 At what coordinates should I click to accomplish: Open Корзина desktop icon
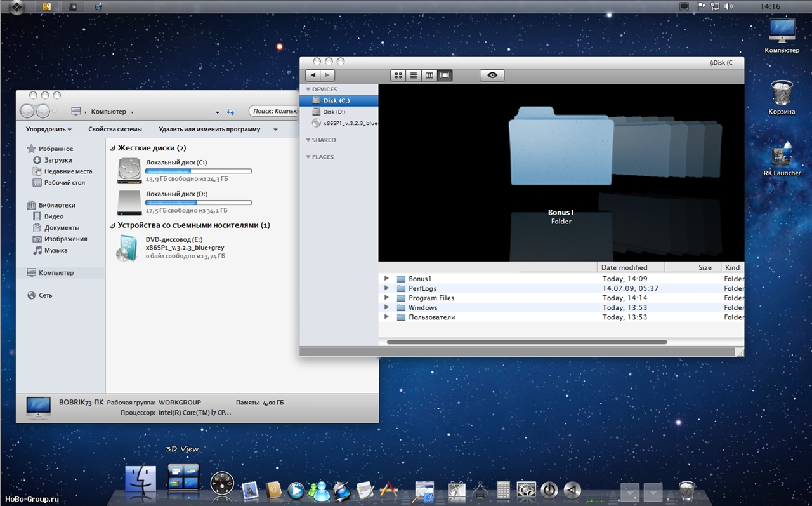pyautogui.click(x=782, y=97)
